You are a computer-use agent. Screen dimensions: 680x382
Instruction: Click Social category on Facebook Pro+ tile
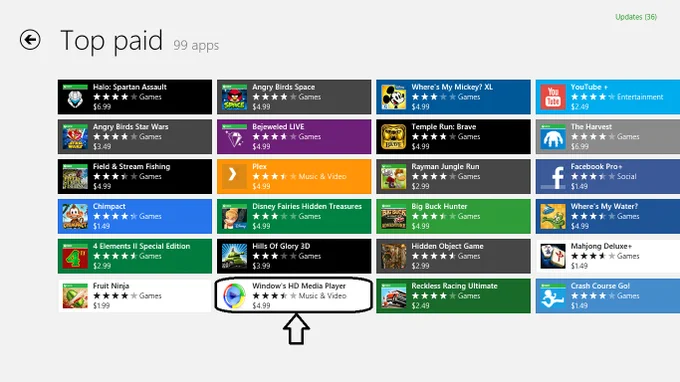[x=627, y=176]
